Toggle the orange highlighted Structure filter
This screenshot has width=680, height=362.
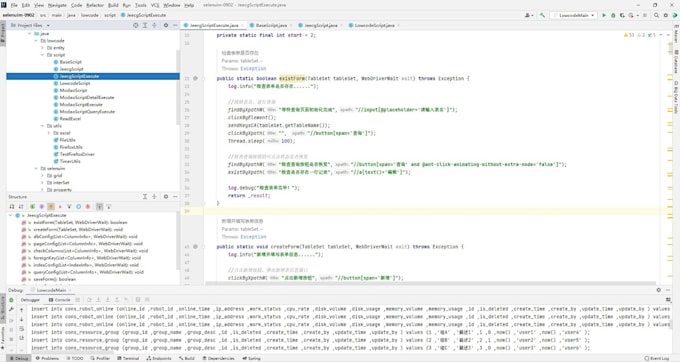pos(51,207)
